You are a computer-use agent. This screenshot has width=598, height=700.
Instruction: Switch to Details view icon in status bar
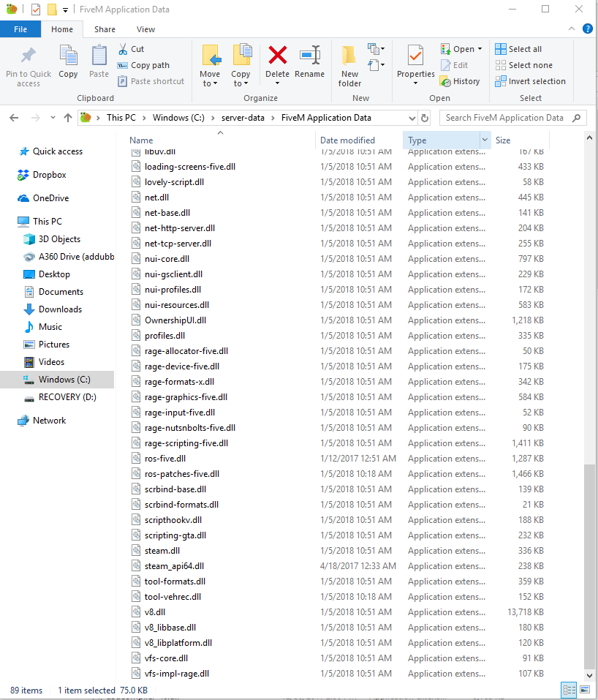coord(569,690)
